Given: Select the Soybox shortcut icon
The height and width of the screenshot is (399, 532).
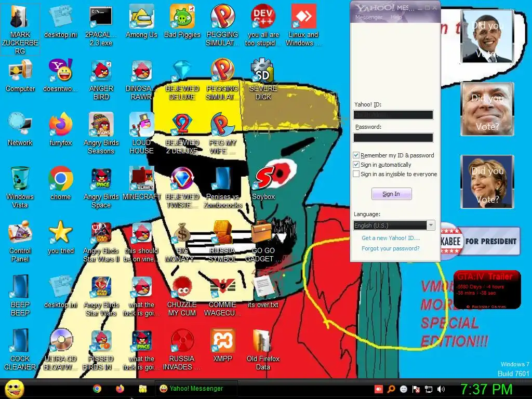Looking at the screenshot, I should (263, 183).
